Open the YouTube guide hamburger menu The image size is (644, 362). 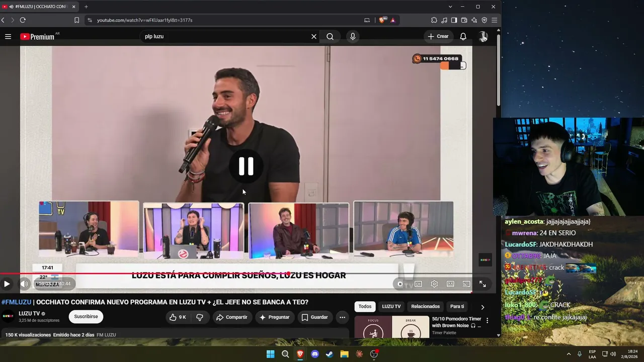[x=8, y=36]
